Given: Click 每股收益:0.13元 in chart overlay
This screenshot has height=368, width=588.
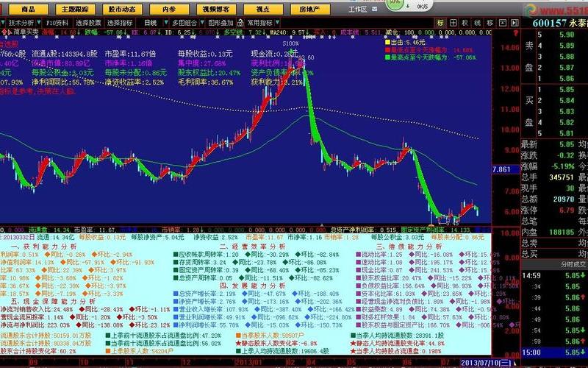Looking at the screenshot, I should pyautogui.click(x=205, y=54).
